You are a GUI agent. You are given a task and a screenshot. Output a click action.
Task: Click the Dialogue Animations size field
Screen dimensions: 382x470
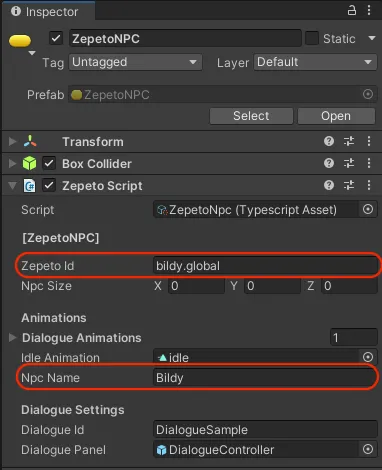point(354,338)
